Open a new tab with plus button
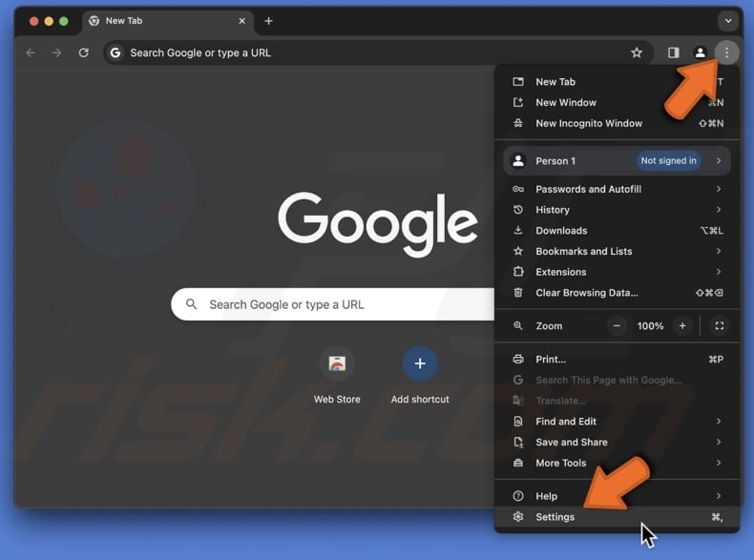Viewport: 754px width, 560px height. (269, 21)
